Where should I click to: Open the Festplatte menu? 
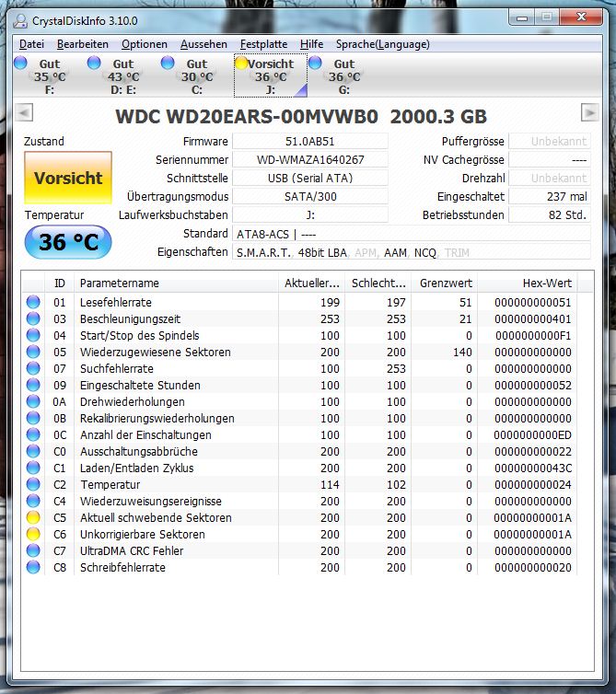263,44
